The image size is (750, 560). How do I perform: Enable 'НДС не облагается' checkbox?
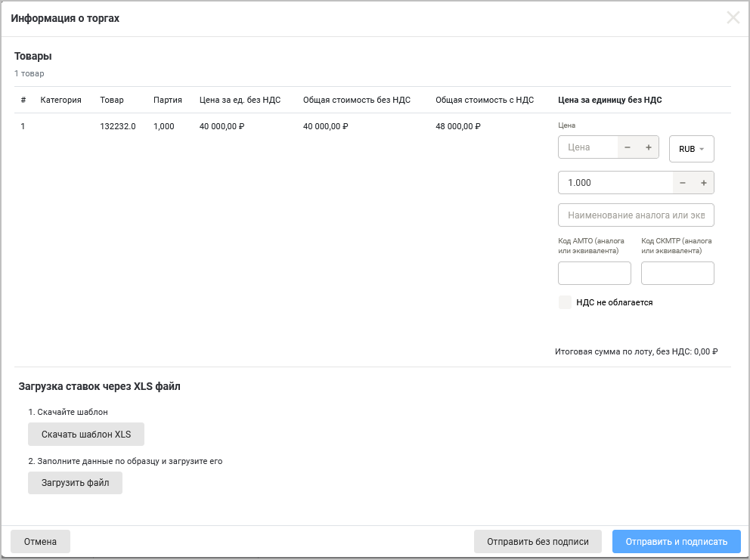[565, 302]
